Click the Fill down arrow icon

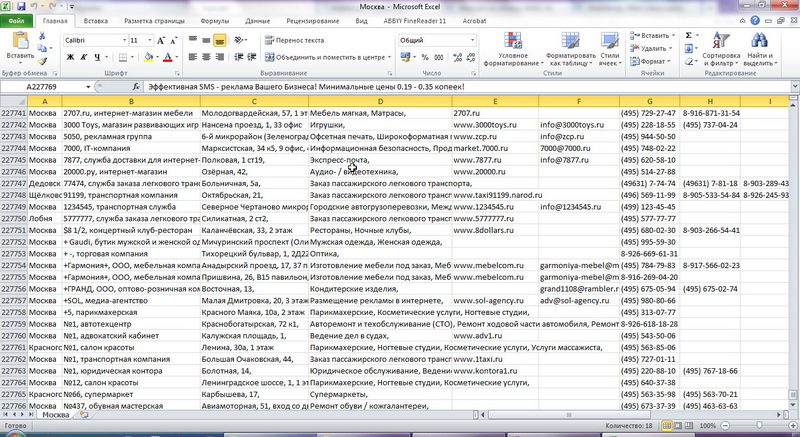pos(688,48)
